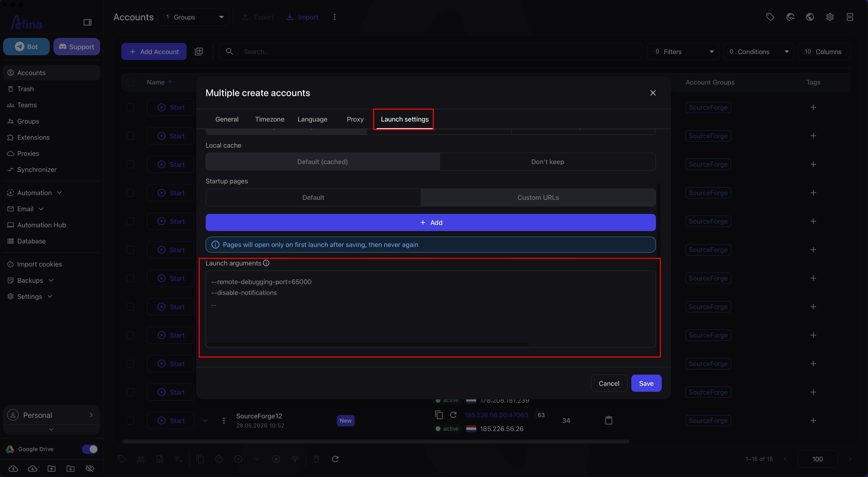The image size is (868, 477).
Task: Go to Teams in the sidebar
Action: click(x=52, y=105)
